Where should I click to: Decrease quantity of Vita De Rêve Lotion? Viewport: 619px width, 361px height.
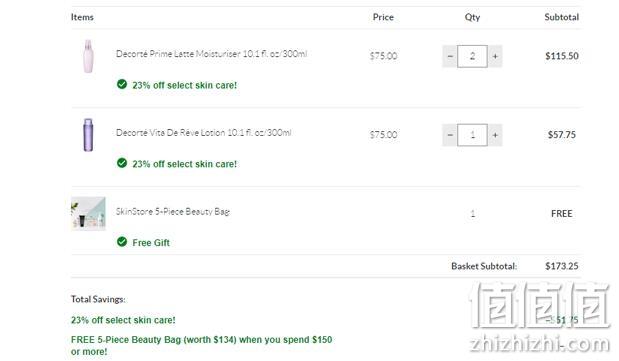pos(450,135)
